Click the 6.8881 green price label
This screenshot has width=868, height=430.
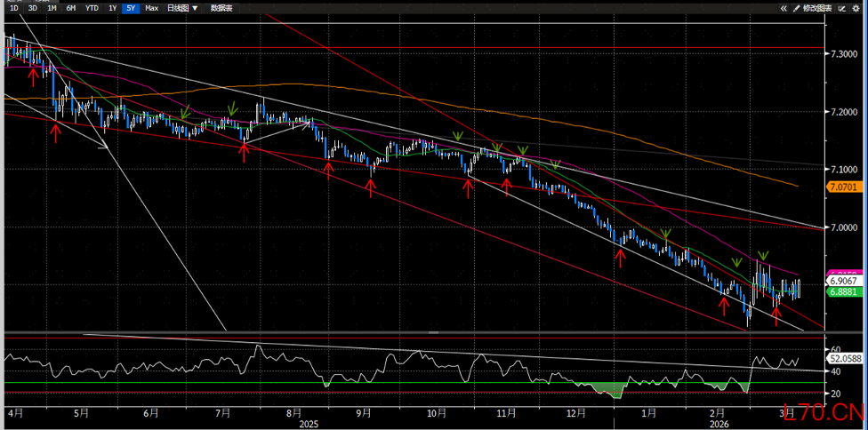841,291
